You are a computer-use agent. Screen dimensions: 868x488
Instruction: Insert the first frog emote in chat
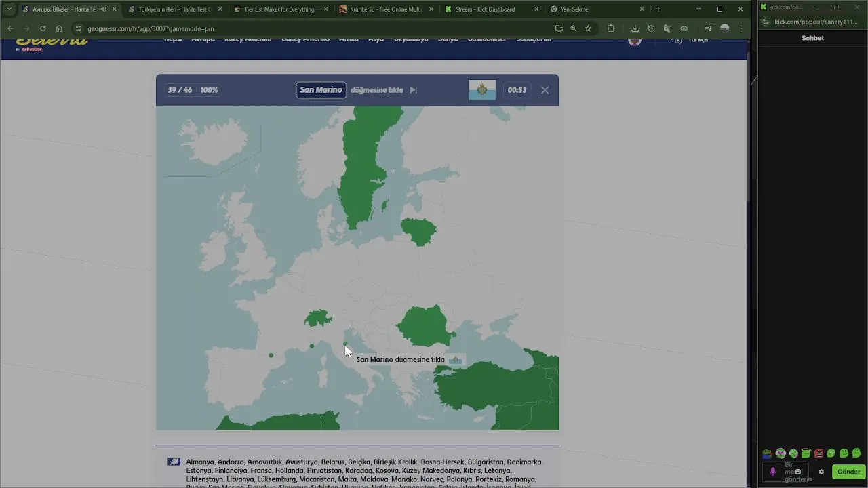point(767,453)
